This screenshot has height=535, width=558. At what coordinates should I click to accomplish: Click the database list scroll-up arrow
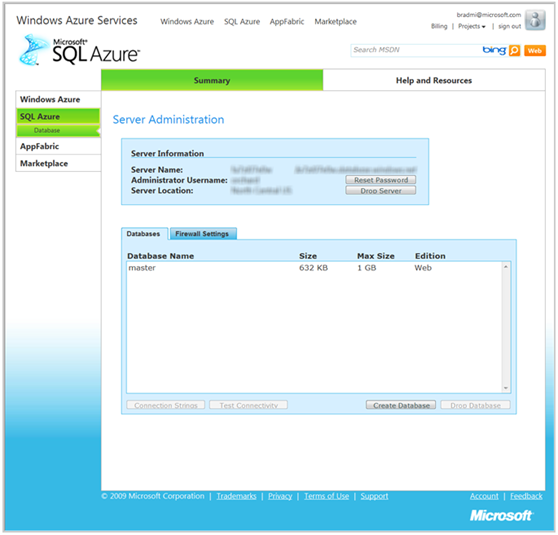506,267
